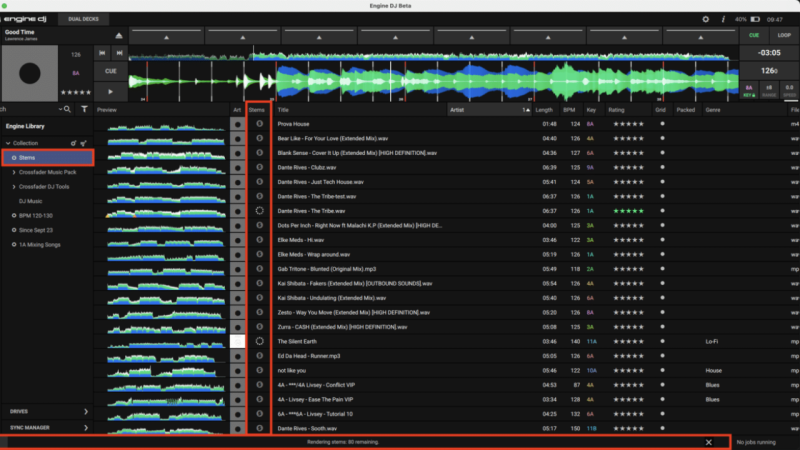Expand the Crossfader DJ Tools folder
800x450 pixels.
pyautogui.click(x=14, y=187)
